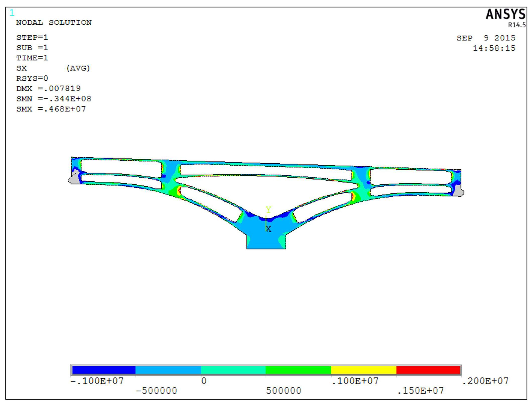
Task: Click the Y axis triad label
Action: tap(268, 209)
